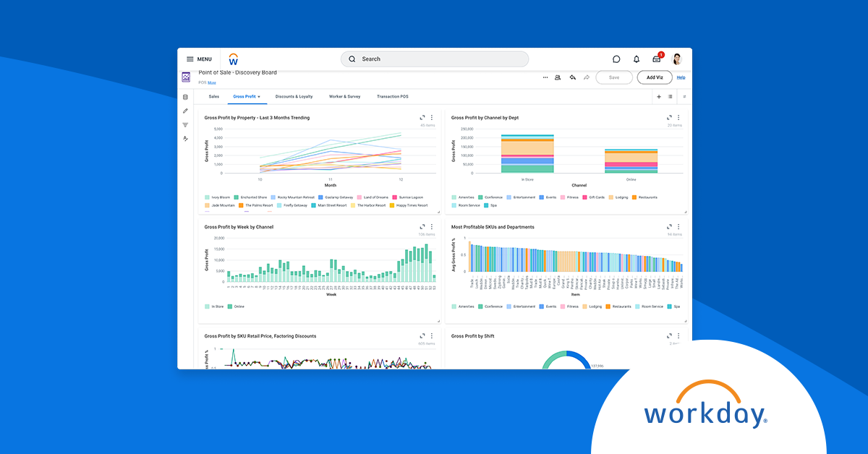868x454 pixels.
Task: Switch to the Sales tab
Action: 214,95
